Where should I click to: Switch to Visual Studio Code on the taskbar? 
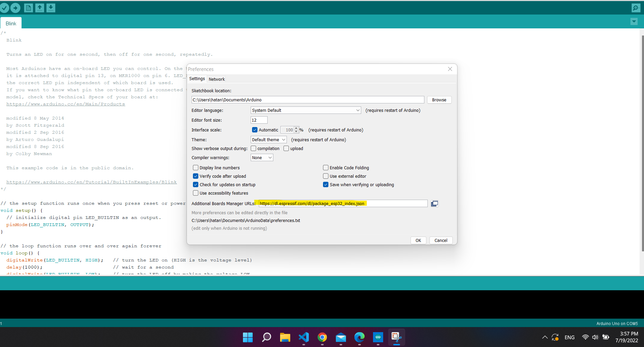[304, 337]
